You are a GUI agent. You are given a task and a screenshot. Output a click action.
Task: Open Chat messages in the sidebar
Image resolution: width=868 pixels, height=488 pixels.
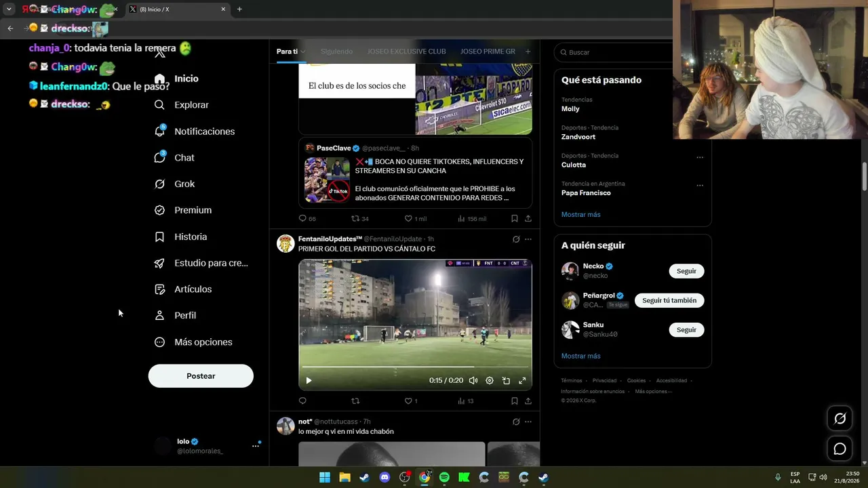174,157
